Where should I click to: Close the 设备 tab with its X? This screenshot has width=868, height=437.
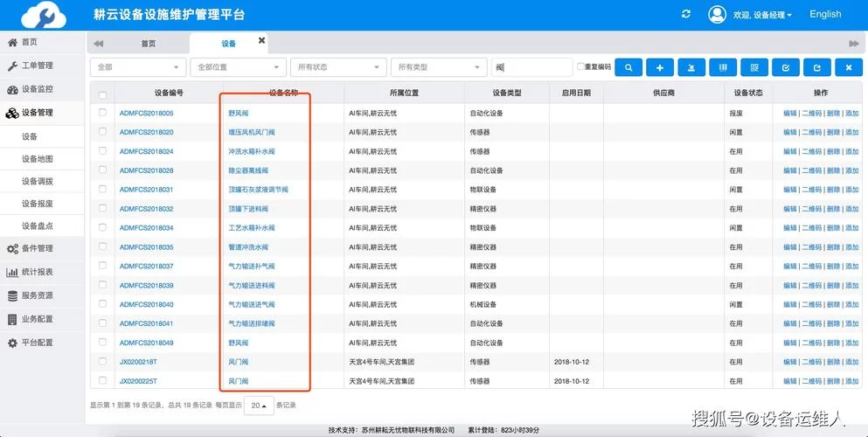coord(262,40)
